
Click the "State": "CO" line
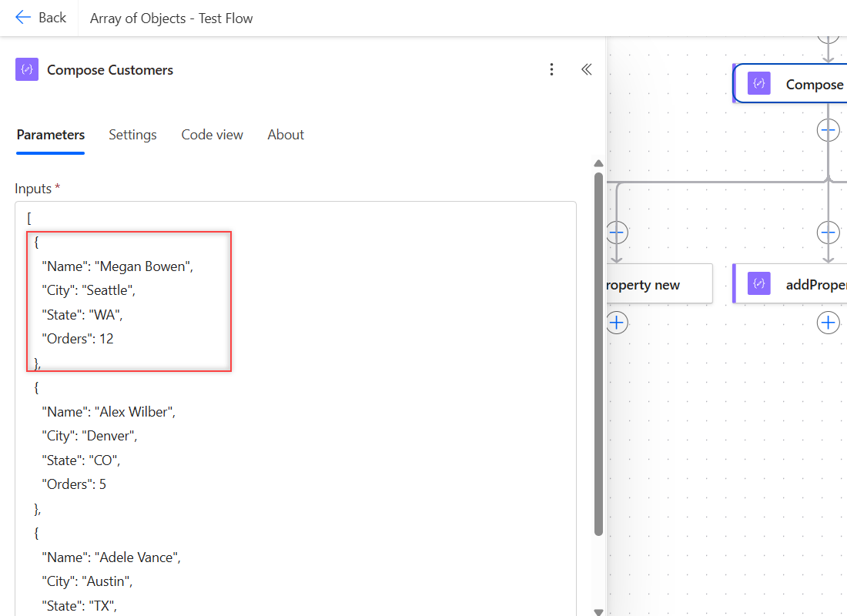tap(81, 460)
